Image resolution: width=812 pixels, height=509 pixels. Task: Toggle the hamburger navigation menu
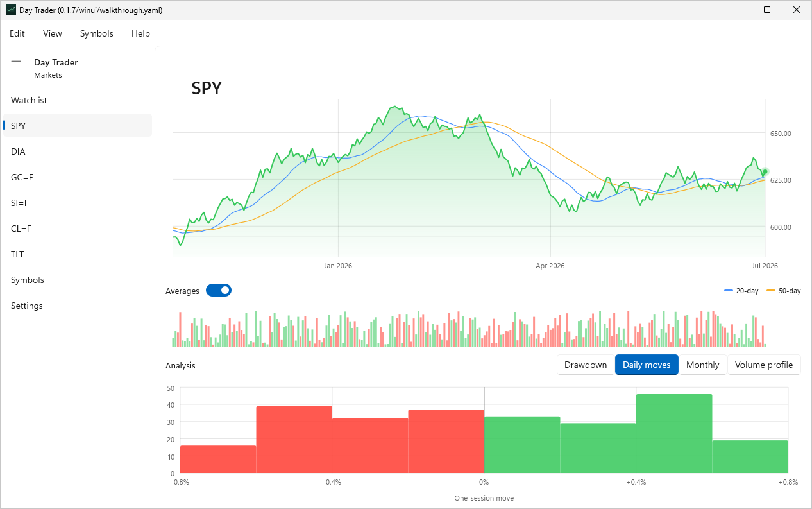point(16,62)
